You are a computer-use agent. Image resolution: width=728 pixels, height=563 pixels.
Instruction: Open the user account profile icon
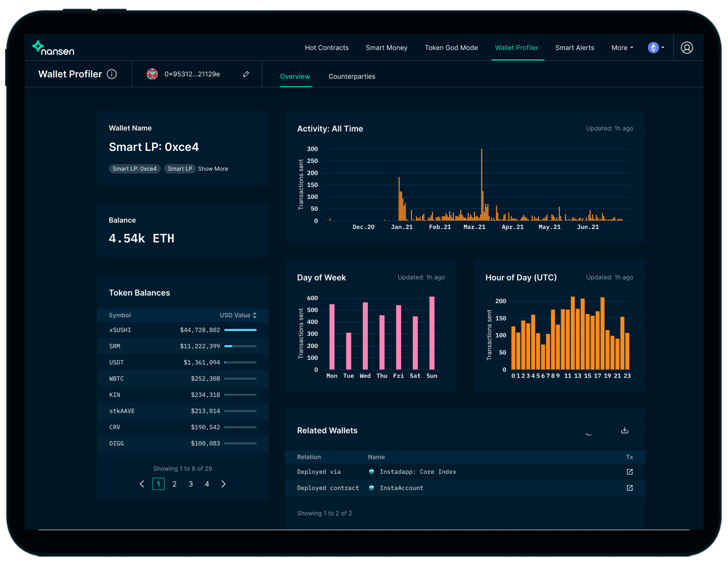687,48
